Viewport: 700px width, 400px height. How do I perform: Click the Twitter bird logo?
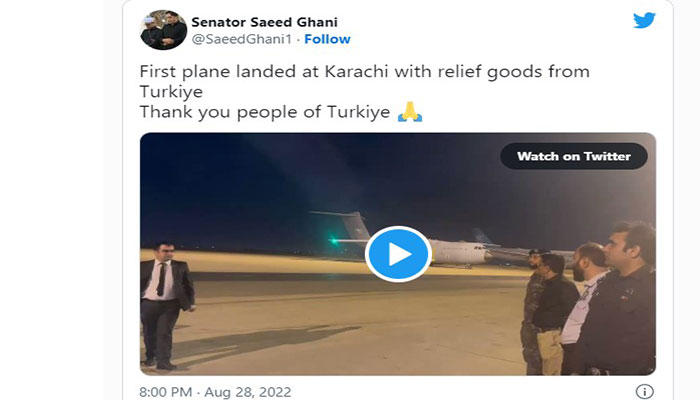pos(644,21)
